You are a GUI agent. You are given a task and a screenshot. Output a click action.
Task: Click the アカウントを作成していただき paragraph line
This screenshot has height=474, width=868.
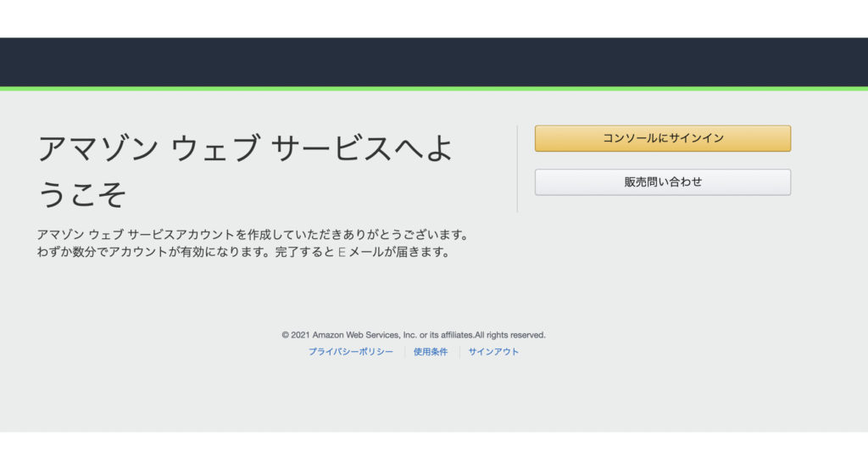click(x=253, y=234)
